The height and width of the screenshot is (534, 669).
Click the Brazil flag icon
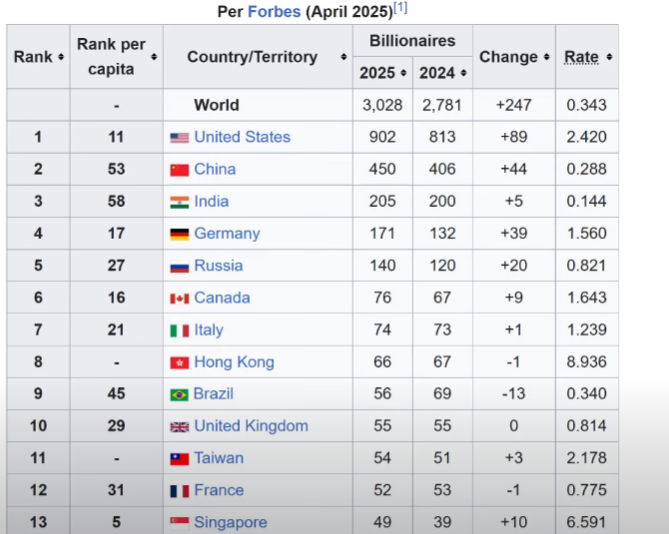179,394
